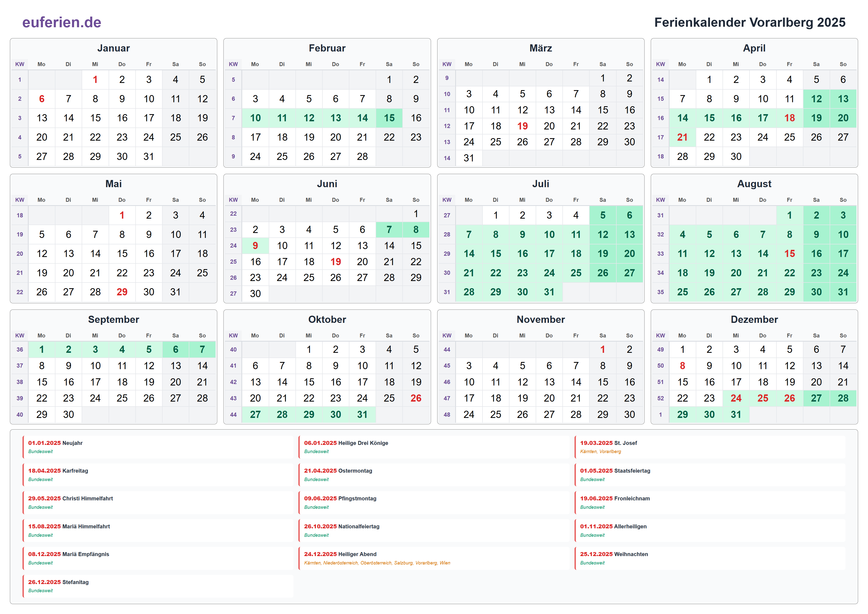
Task: Open the 29.05.2025 Christi Himmelfahrt entry
Action: (x=158, y=502)
